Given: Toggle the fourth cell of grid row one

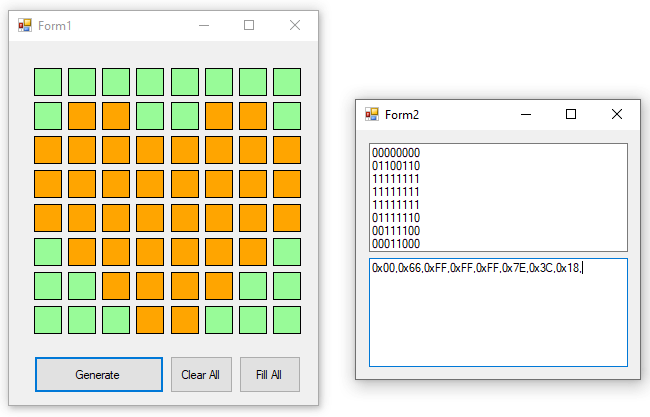Looking at the screenshot, I should tap(150, 82).
